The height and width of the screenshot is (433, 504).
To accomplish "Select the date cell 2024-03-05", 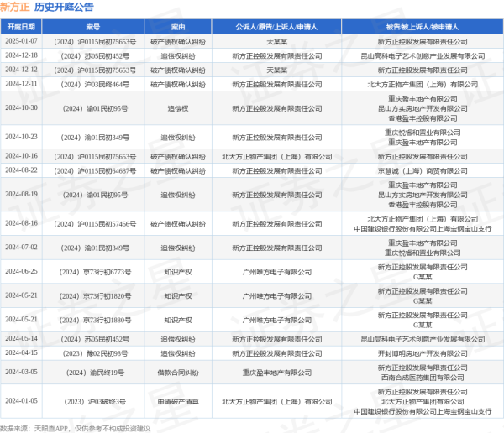I will click(x=21, y=372).
